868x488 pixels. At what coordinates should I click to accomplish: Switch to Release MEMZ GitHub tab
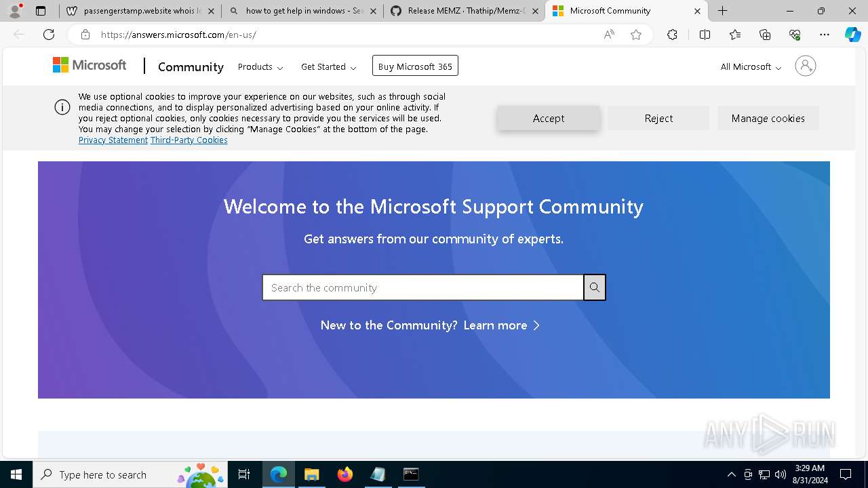point(465,11)
